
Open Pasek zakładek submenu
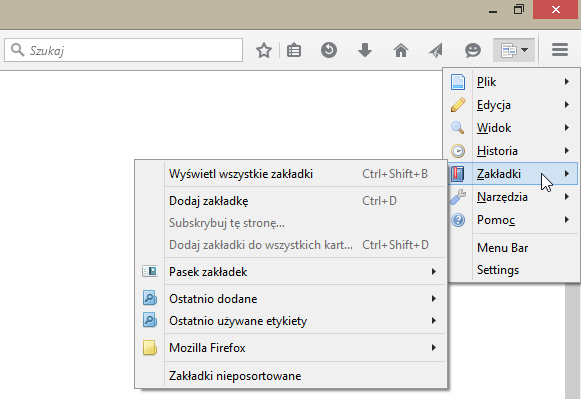click(291, 272)
